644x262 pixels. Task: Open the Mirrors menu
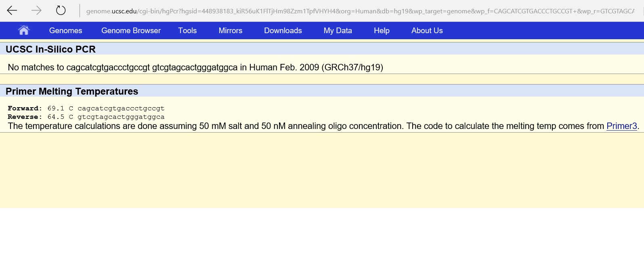[x=230, y=31]
